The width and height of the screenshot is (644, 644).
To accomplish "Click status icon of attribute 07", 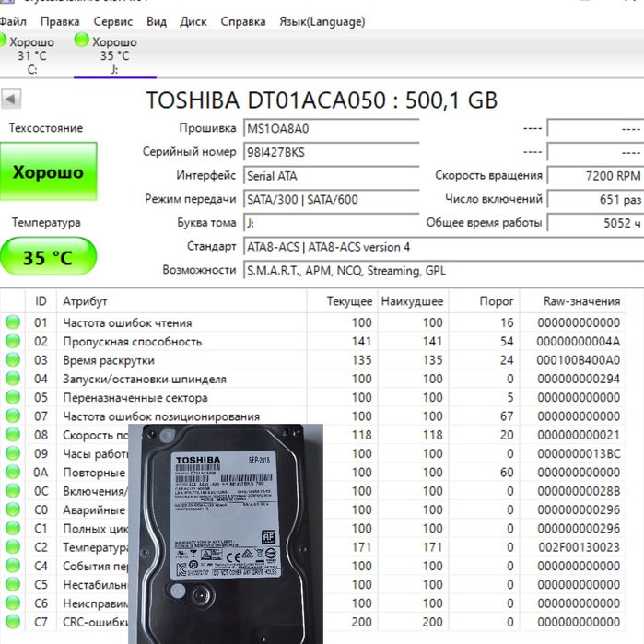I will pos(13,416).
